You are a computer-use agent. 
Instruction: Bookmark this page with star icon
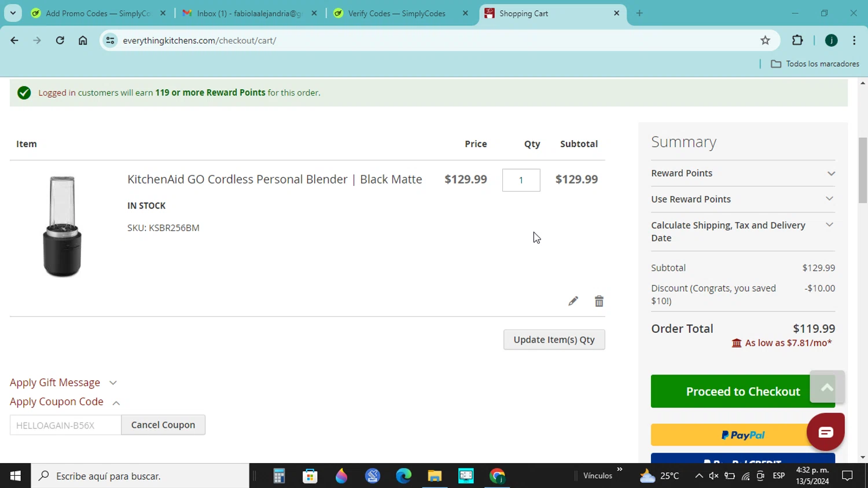click(765, 41)
